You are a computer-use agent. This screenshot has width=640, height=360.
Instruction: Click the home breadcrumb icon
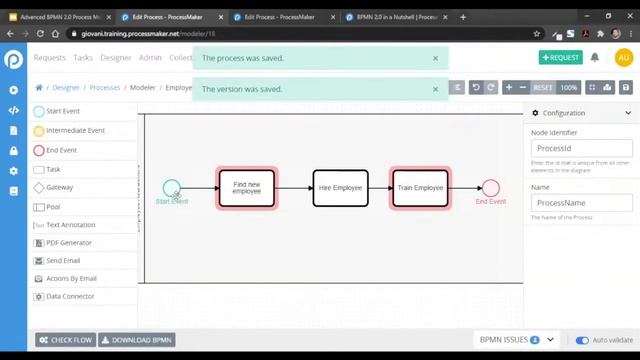pyautogui.click(x=39, y=87)
